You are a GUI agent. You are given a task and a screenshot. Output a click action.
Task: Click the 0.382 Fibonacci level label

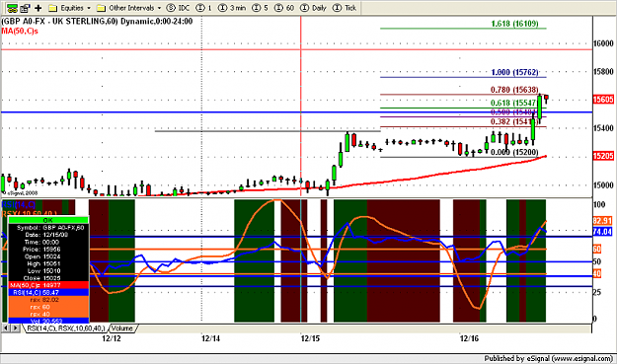coord(514,122)
